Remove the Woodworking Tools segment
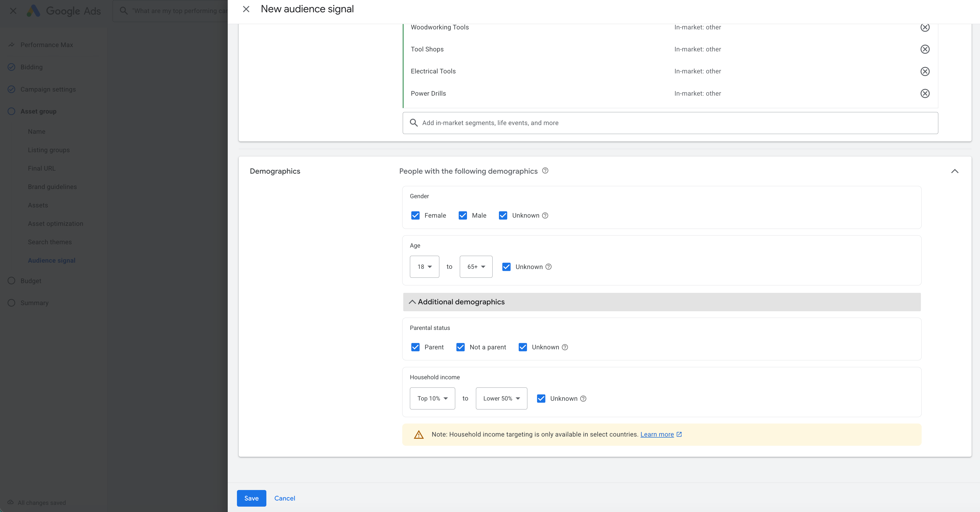The width and height of the screenshot is (980, 512). pyautogui.click(x=925, y=27)
